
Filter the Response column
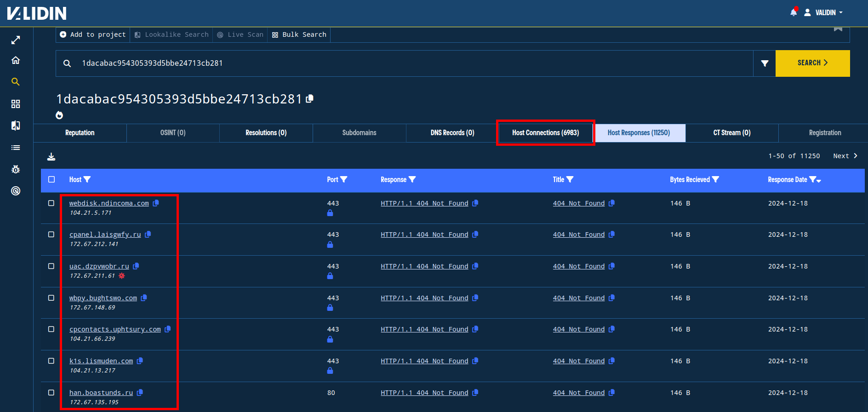(412, 179)
